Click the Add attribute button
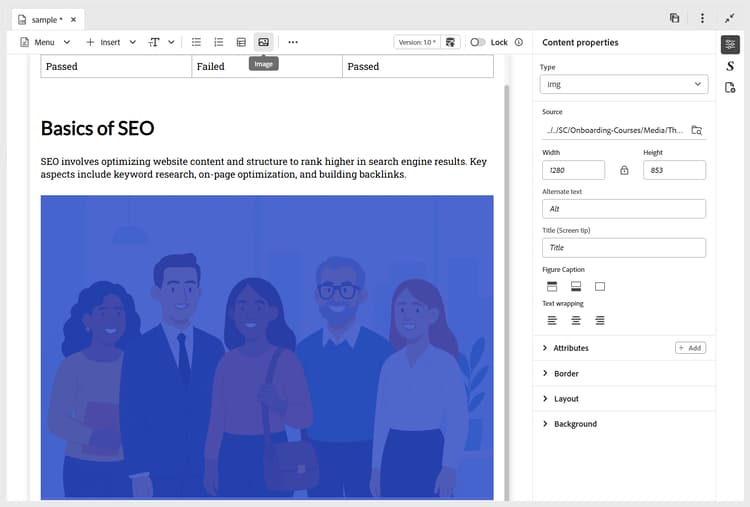750x507 pixels. pyautogui.click(x=690, y=348)
